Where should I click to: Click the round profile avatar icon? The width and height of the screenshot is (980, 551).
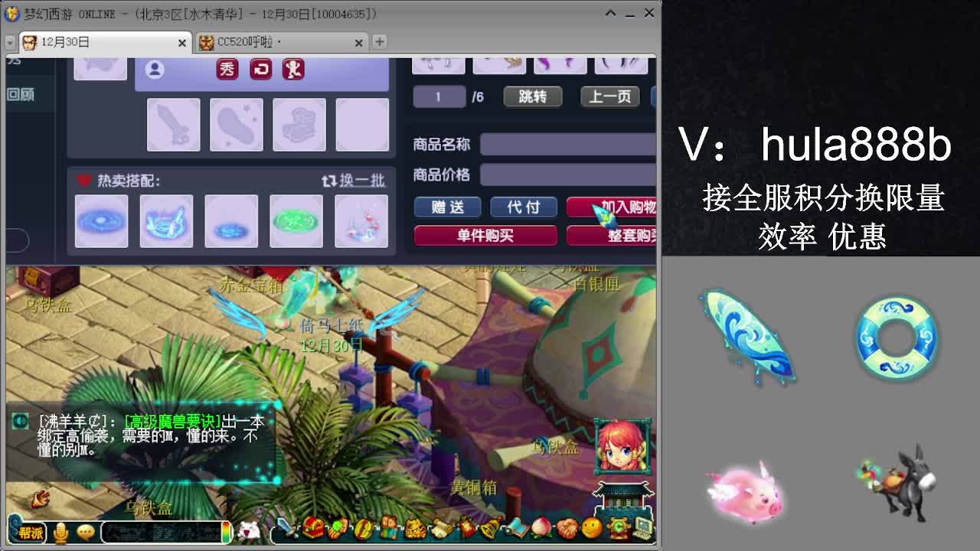[x=155, y=70]
